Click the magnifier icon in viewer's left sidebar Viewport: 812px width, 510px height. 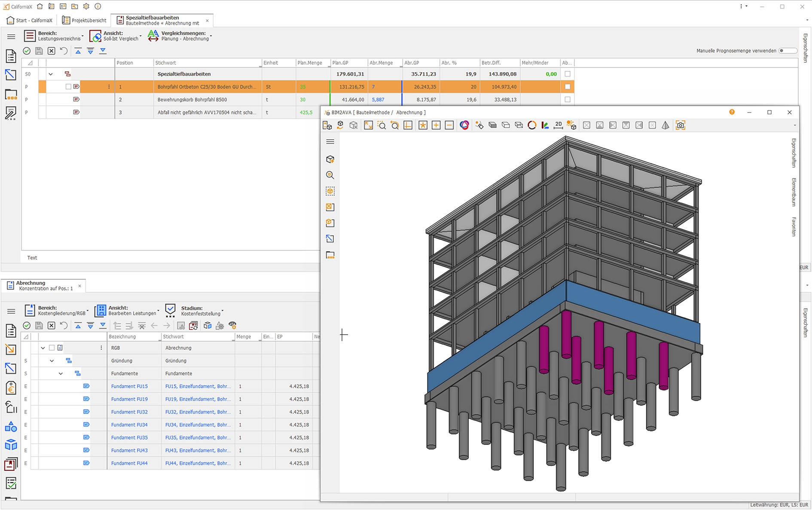(x=330, y=175)
